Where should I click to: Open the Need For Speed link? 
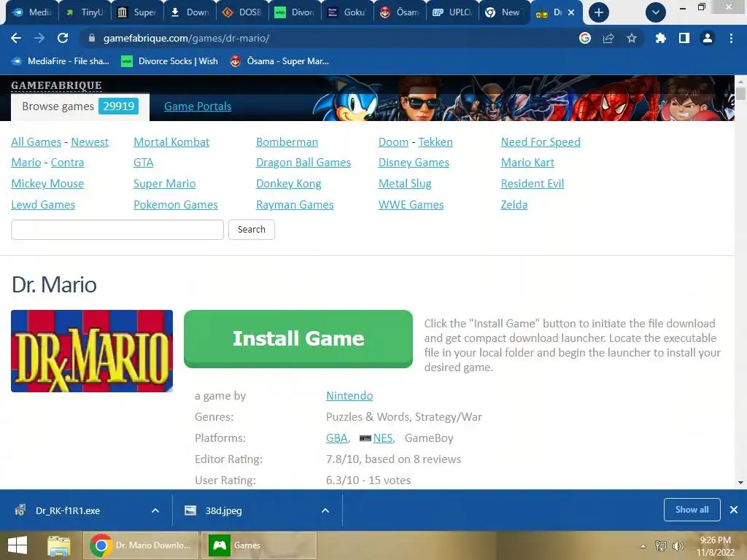(541, 142)
